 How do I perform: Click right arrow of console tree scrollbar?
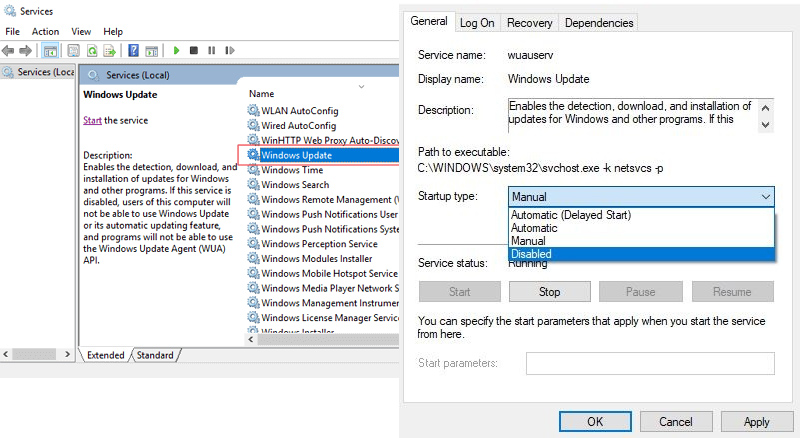pyautogui.click(x=67, y=354)
